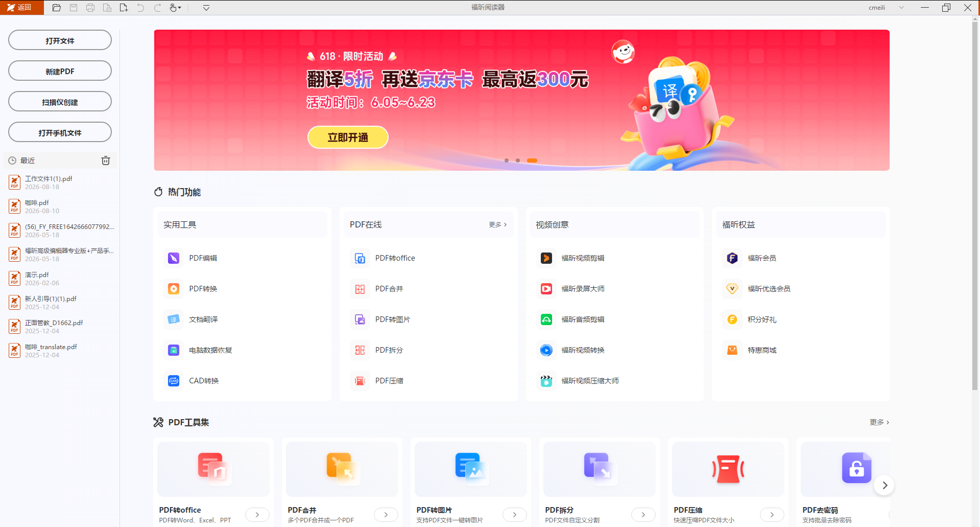Viewport: 980px width, 527px height.
Task: Open the PDF压缩 card thumbnail
Action: point(728,469)
